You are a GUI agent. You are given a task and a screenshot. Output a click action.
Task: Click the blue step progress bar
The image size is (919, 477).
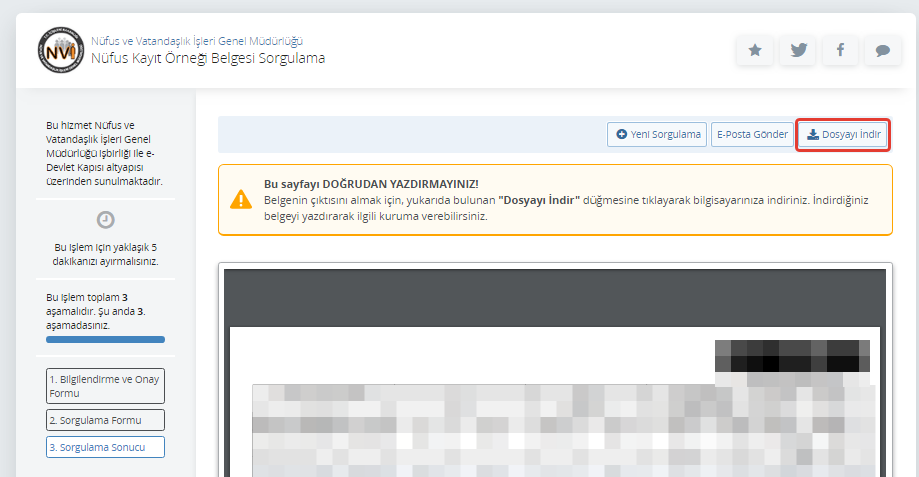(105, 340)
